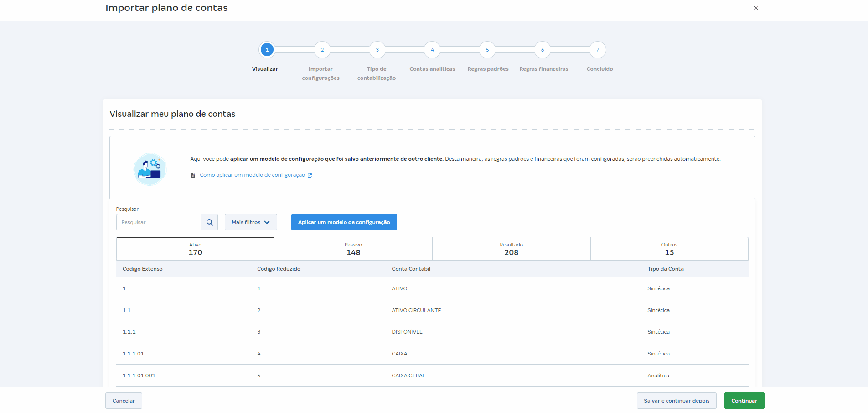
Task: Open 'Como aplicar um modelo de configuração' link
Action: 252,175
